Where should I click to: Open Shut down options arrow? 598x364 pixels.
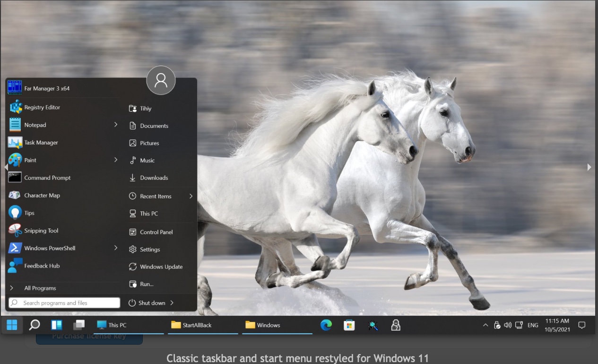(x=172, y=303)
